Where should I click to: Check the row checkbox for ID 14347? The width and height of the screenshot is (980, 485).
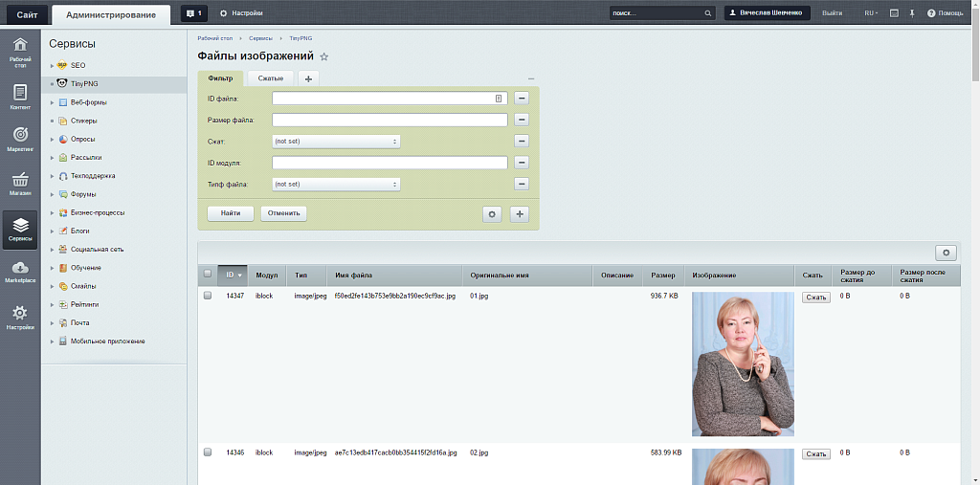tap(208, 296)
